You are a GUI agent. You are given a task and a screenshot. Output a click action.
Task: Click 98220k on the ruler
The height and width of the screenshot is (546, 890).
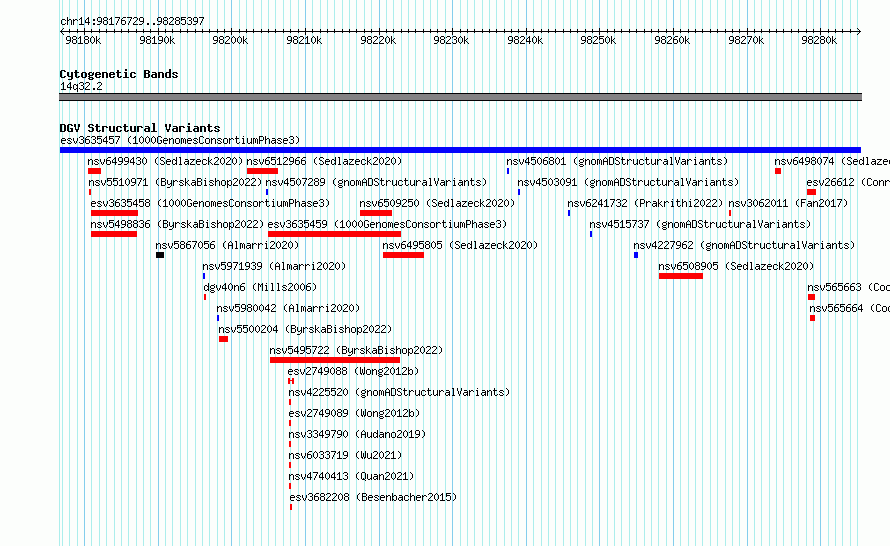coord(378,40)
